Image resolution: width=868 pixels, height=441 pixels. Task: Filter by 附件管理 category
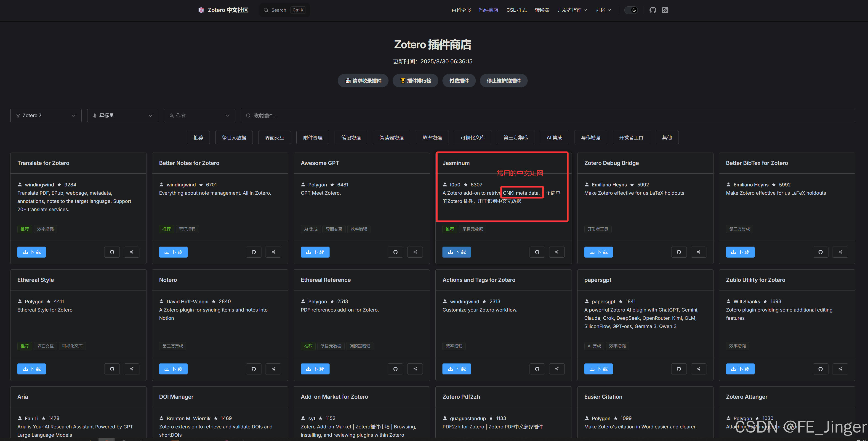pyautogui.click(x=313, y=137)
